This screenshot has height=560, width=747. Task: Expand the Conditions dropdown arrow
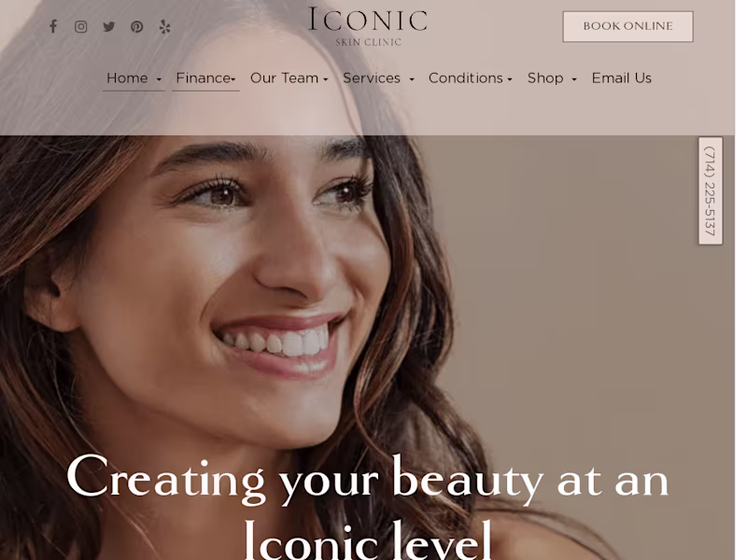(x=510, y=79)
